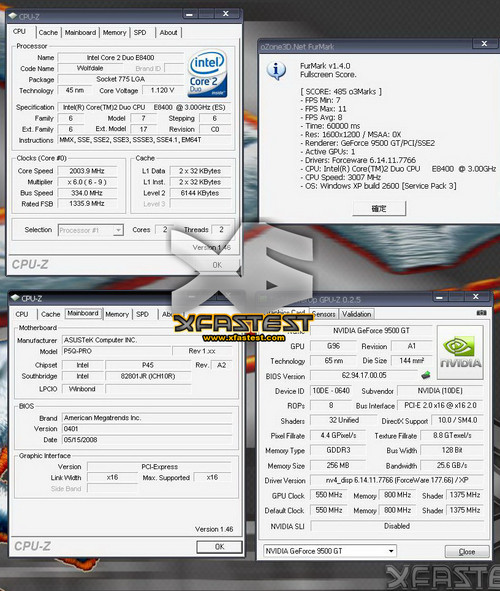
Task: Open the About tab in top CPU-Z window
Action: click(x=168, y=32)
